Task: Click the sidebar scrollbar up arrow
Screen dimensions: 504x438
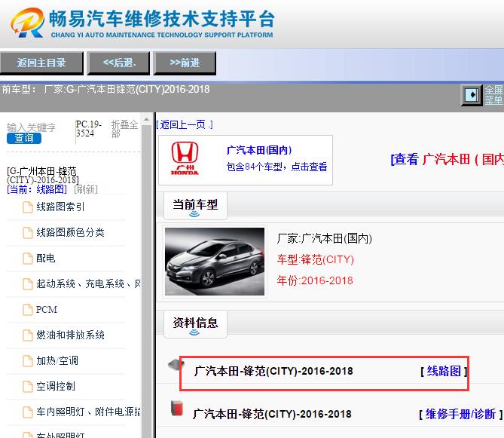Action: (x=147, y=119)
